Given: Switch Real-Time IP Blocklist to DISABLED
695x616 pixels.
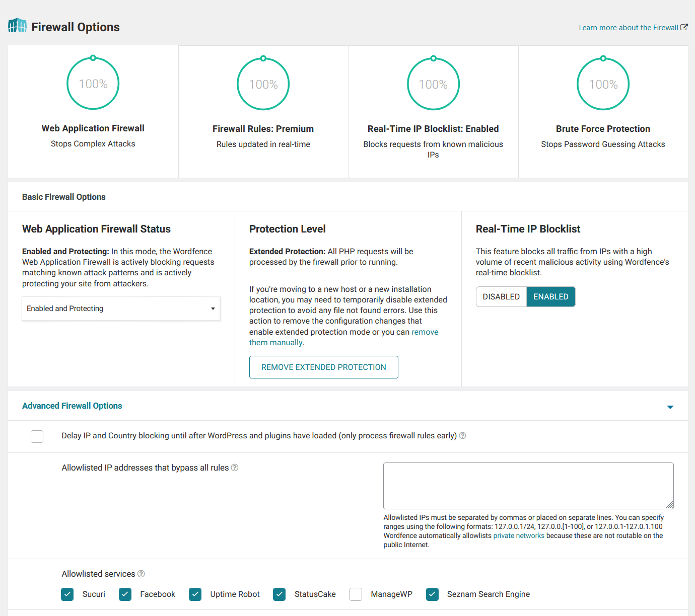Looking at the screenshot, I should 501,296.
